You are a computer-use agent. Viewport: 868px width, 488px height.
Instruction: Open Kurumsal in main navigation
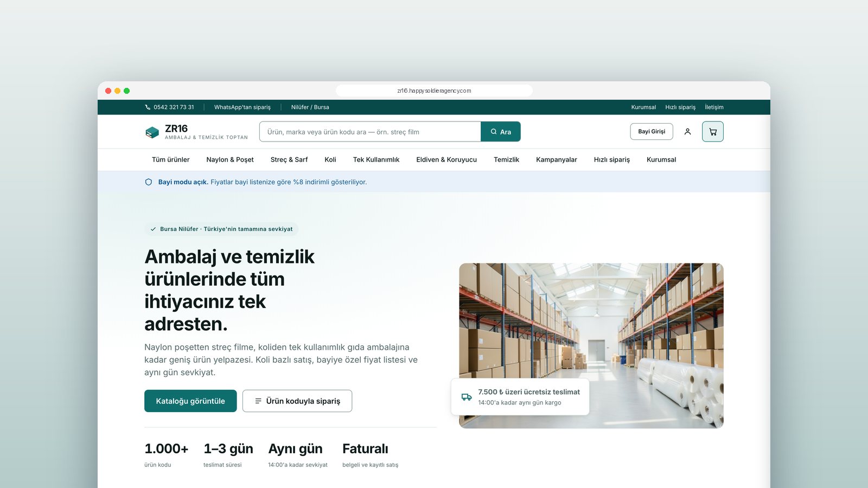pyautogui.click(x=661, y=160)
